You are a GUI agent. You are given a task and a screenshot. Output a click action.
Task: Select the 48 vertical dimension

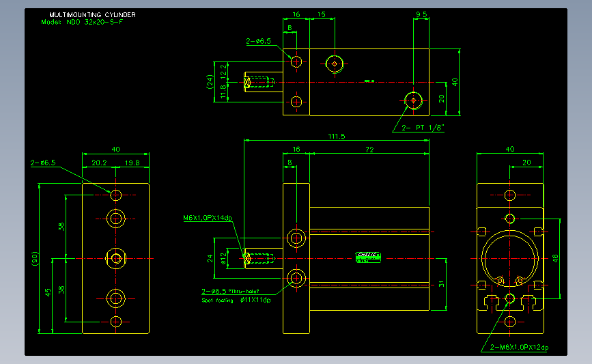(x=555, y=258)
